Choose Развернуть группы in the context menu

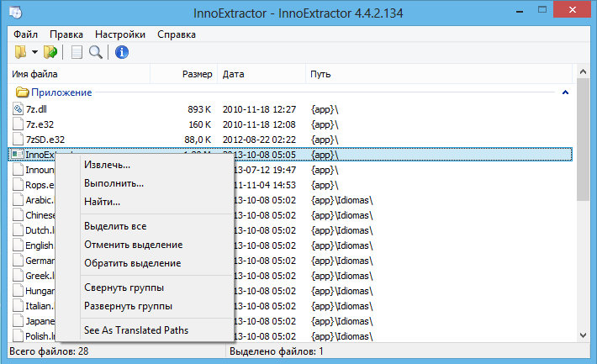pyautogui.click(x=129, y=306)
